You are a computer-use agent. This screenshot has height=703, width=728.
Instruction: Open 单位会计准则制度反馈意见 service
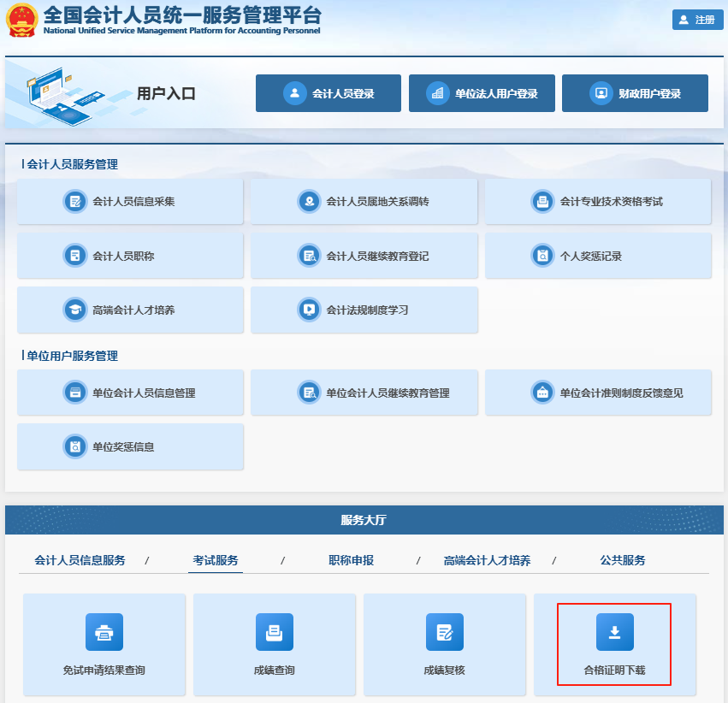click(x=597, y=392)
